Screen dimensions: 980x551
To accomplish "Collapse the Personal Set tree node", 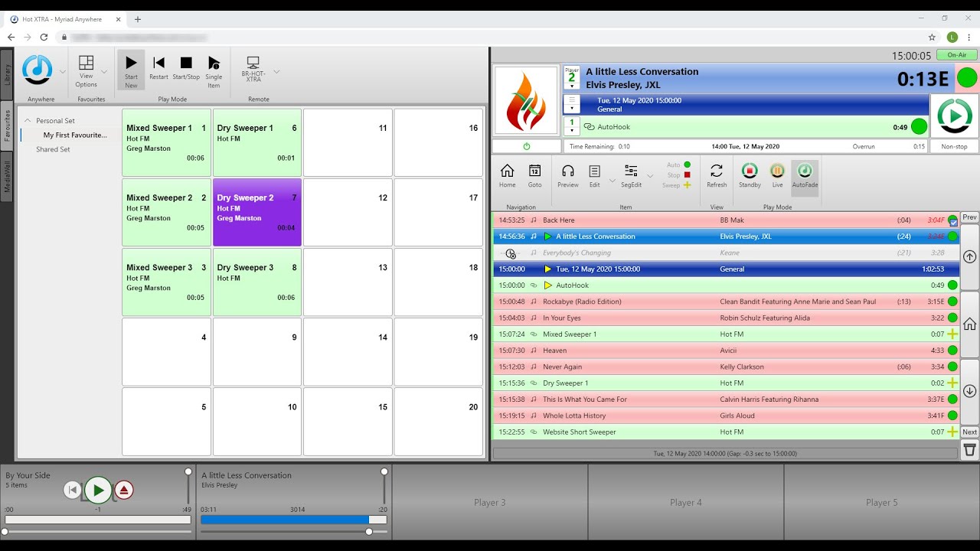I will [28, 121].
